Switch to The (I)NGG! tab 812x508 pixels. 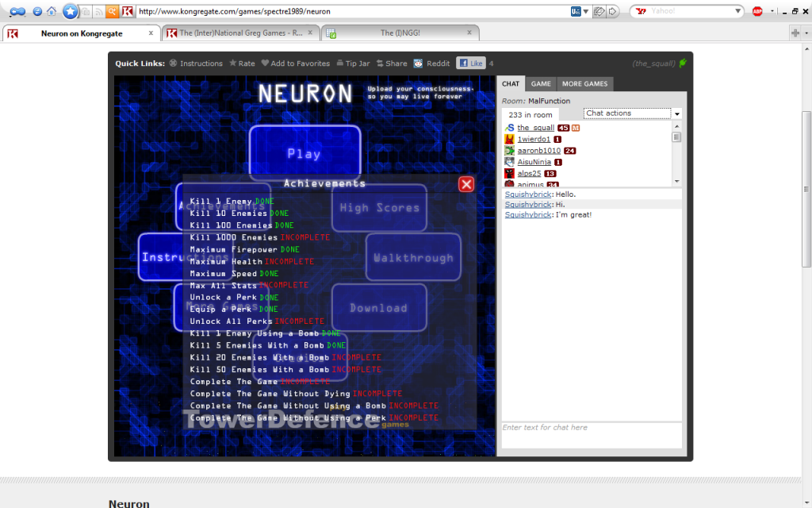(x=400, y=33)
